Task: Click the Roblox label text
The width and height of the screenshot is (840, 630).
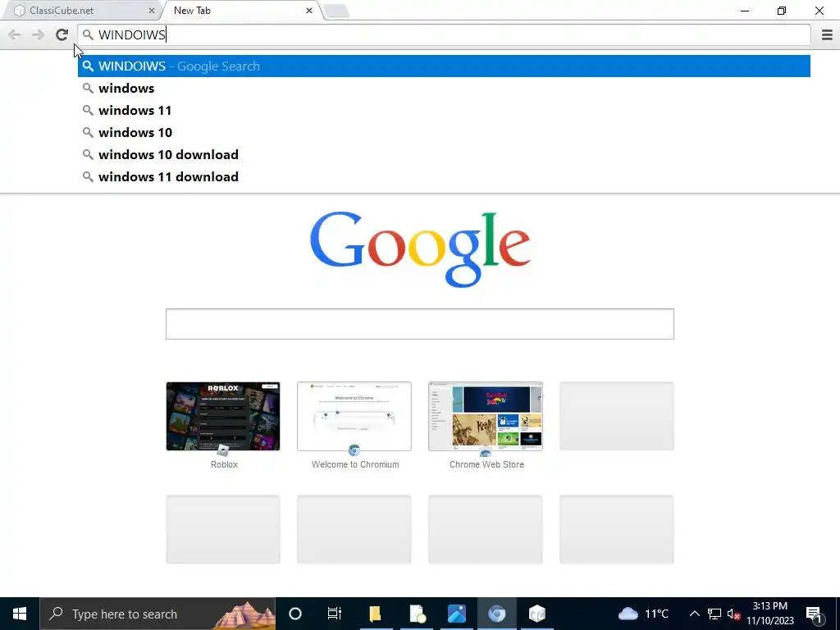Action: click(x=224, y=464)
